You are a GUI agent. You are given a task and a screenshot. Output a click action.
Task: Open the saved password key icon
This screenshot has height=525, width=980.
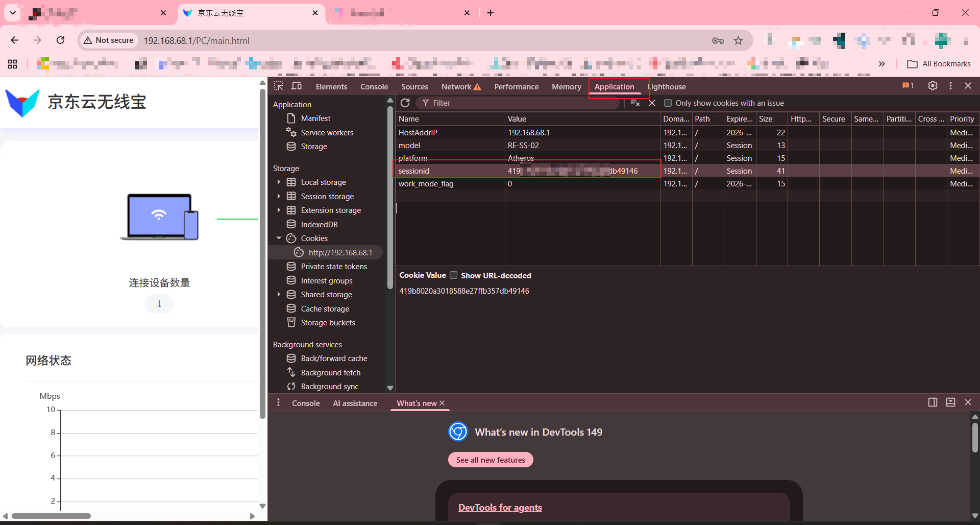[718, 40]
